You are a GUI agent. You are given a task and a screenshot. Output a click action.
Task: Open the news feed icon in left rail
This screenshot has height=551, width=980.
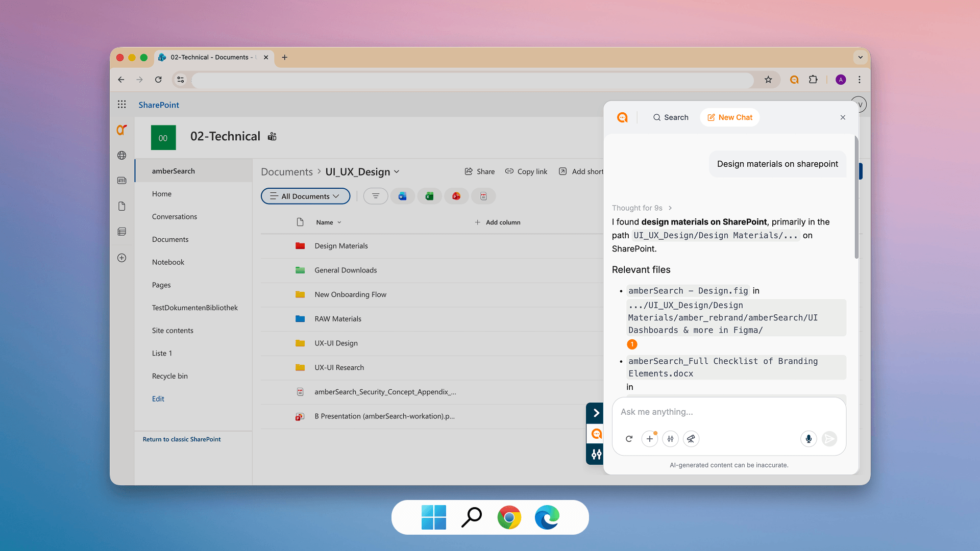tap(121, 181)
